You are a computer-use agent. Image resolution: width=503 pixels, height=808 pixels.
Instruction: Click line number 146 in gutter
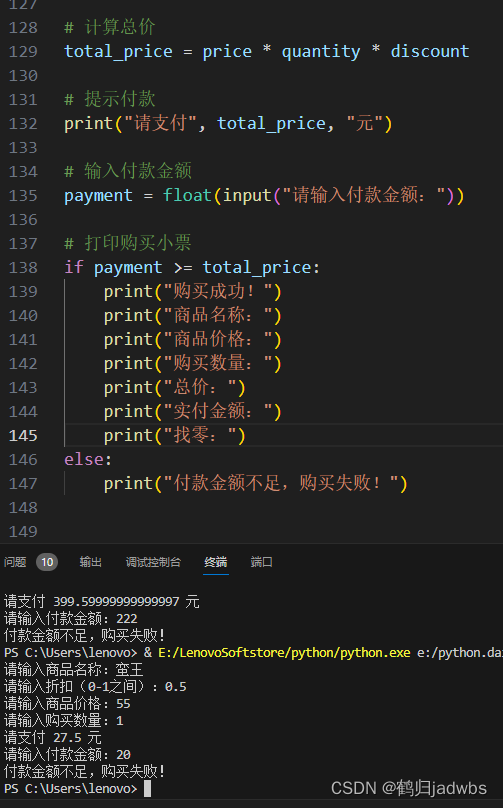tap(23, 460)
